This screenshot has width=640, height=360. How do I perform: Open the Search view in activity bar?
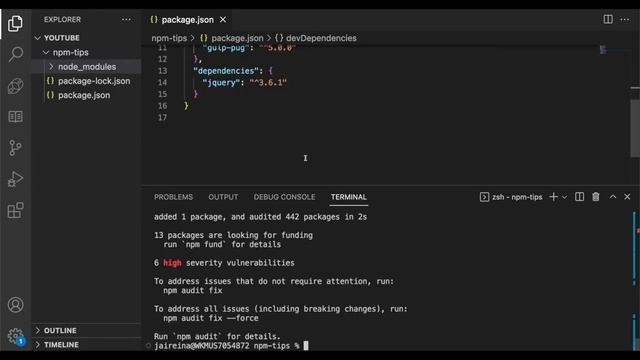click(16, 54)
